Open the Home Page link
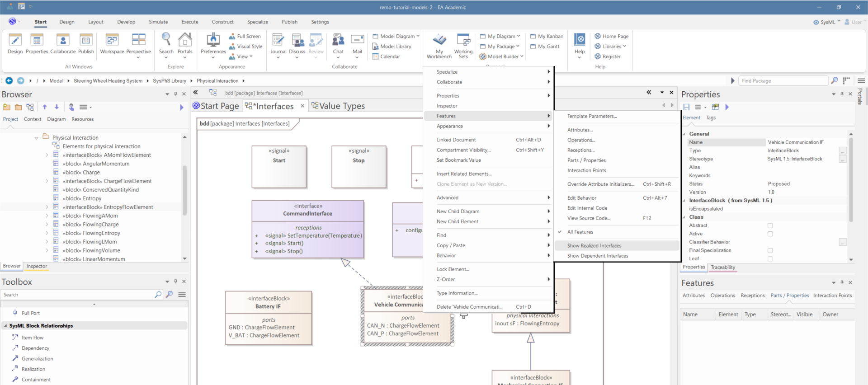This screenshot has height=385, width=868. point(615,36)
